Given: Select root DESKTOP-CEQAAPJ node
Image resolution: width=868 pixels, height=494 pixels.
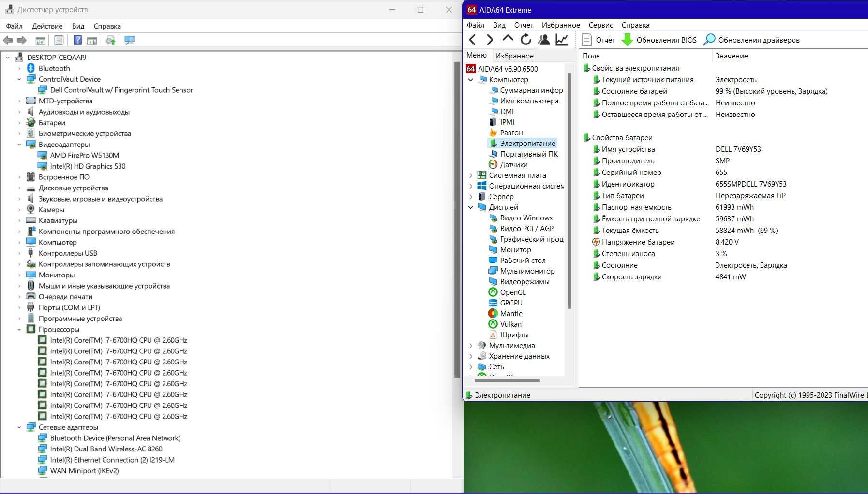Looking at the screenshot, I should click(57, 57).
